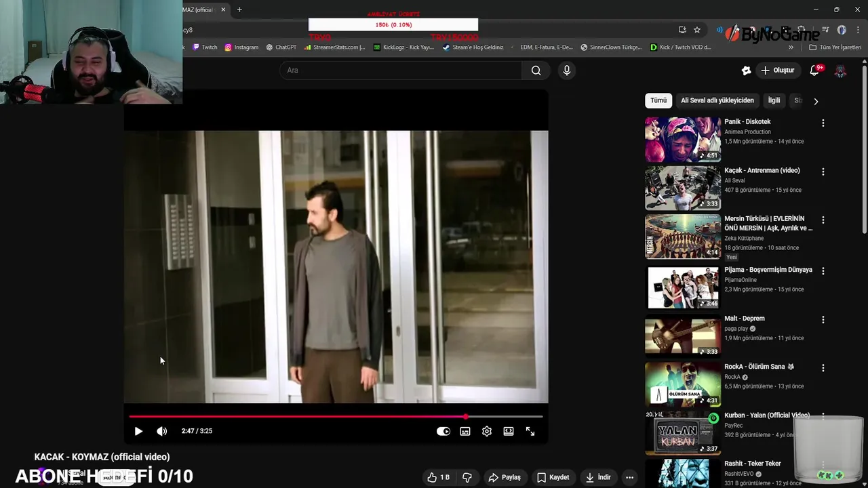Open the subtitles button in the player

click(x=465, y=431)
